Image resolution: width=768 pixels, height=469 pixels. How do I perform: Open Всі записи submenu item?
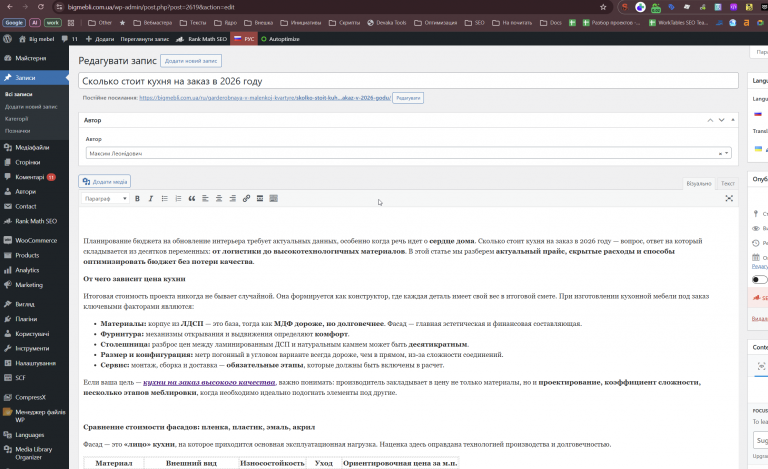pyautogui.click(x=19, y=94)
